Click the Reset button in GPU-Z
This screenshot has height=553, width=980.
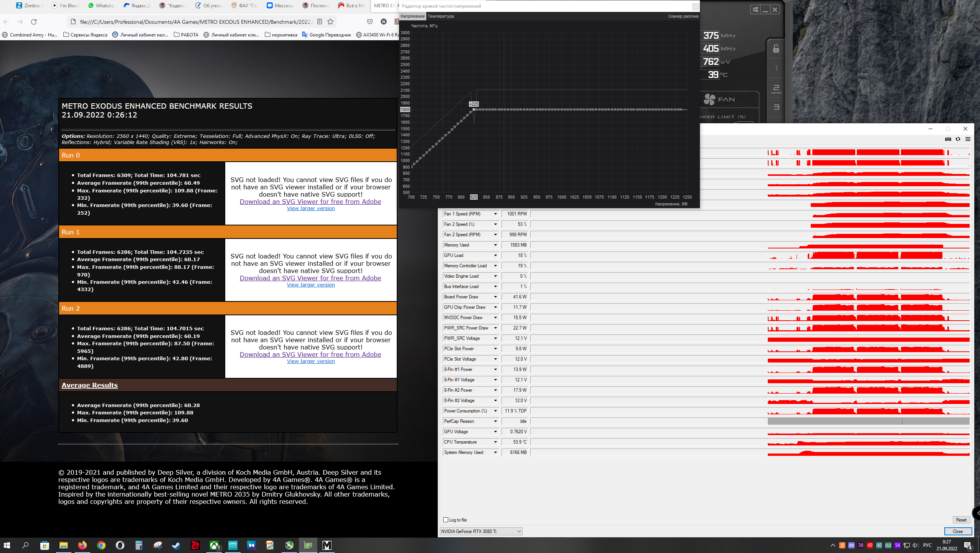pyautogui.click(x=961, y=520)
